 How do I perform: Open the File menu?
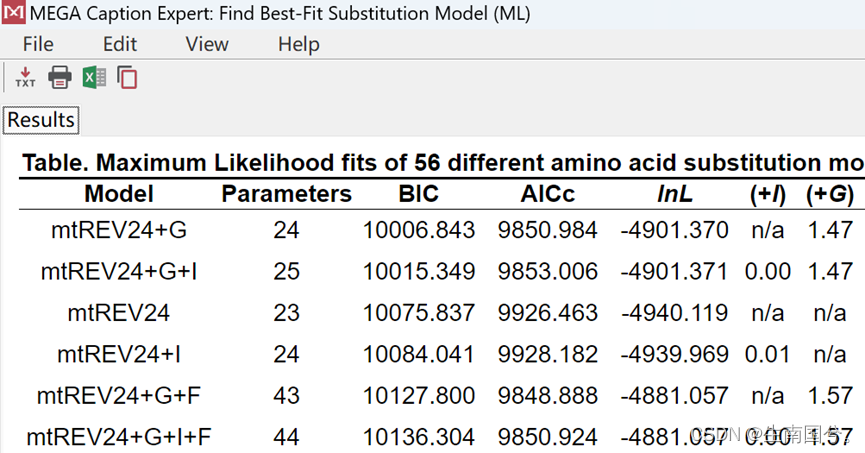[x=38, y=44]
